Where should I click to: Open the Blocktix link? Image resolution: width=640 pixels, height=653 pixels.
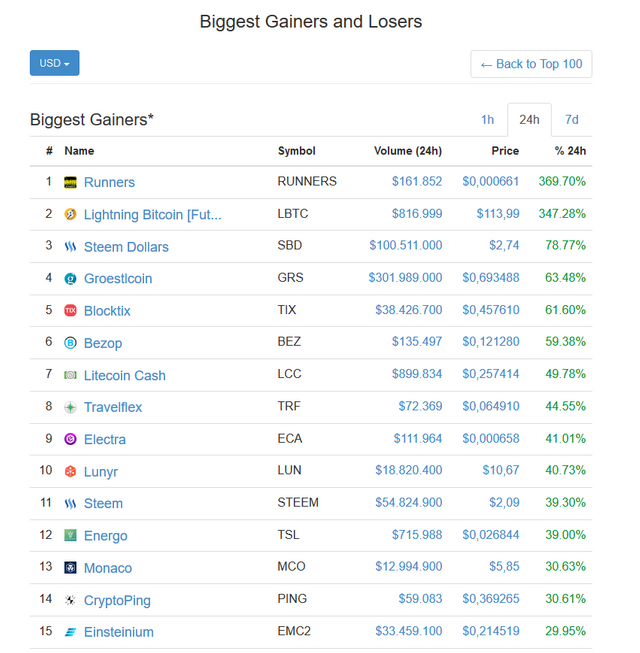pos(107,311)
